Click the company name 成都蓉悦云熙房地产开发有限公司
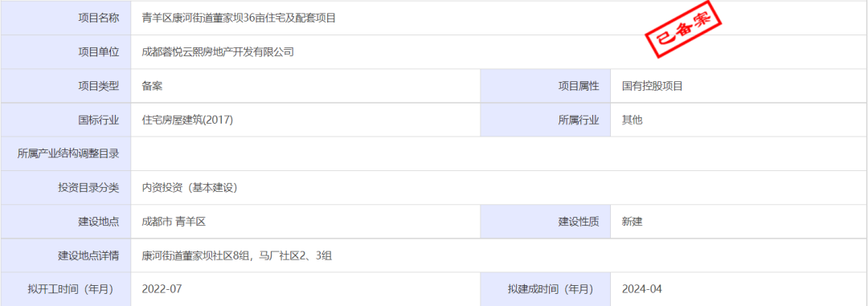 (218, 52)
